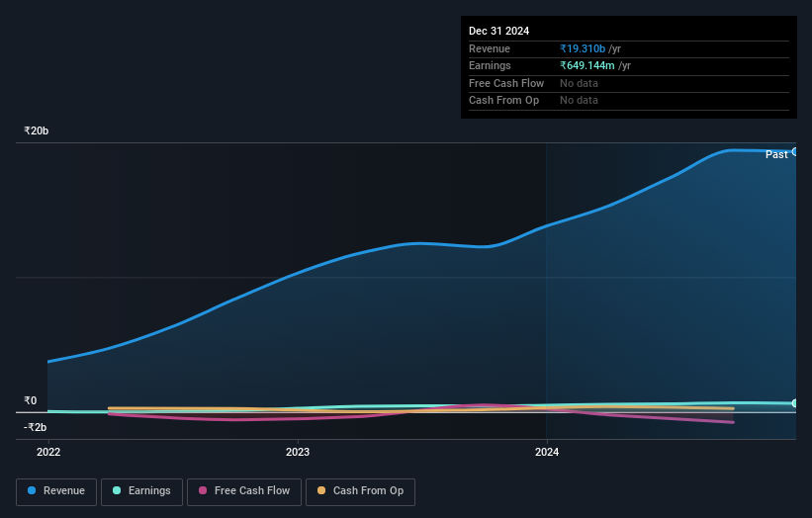
Task: Click the 'Earnings' row label in tooltip
Action: point(490,65)
